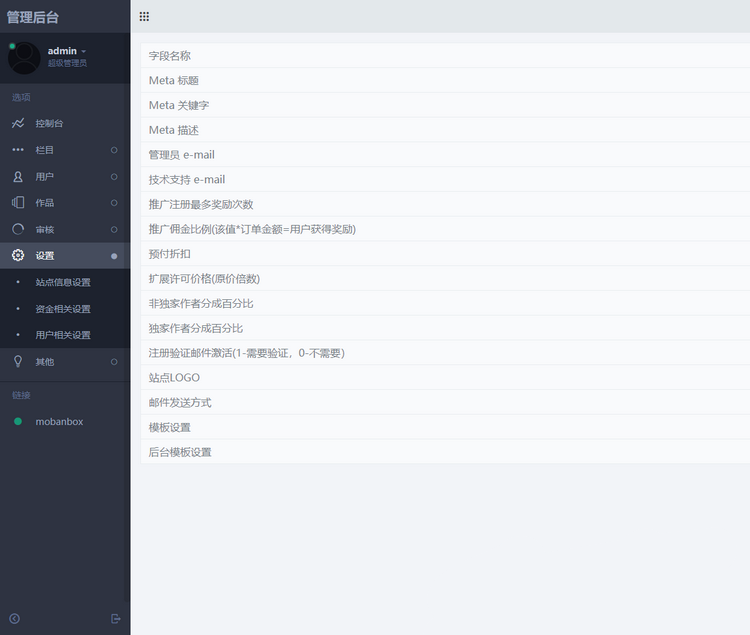Follow the mobanbox link

(59, 422)
